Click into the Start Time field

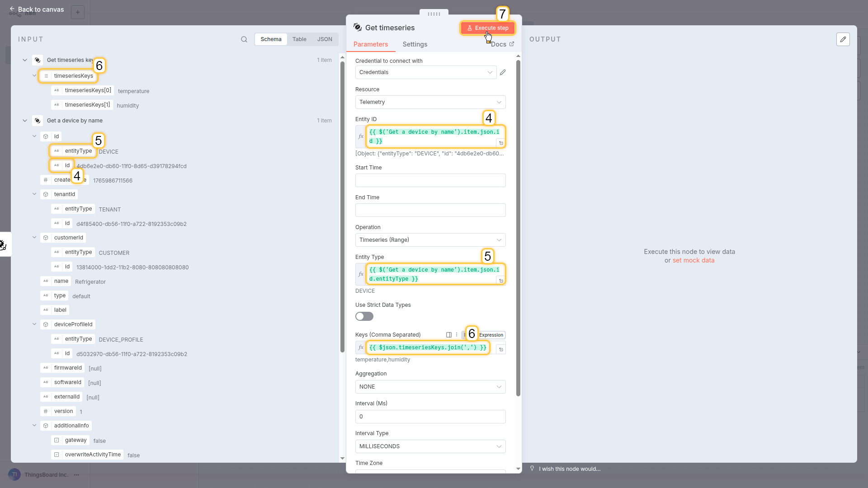tap(430, 180)
